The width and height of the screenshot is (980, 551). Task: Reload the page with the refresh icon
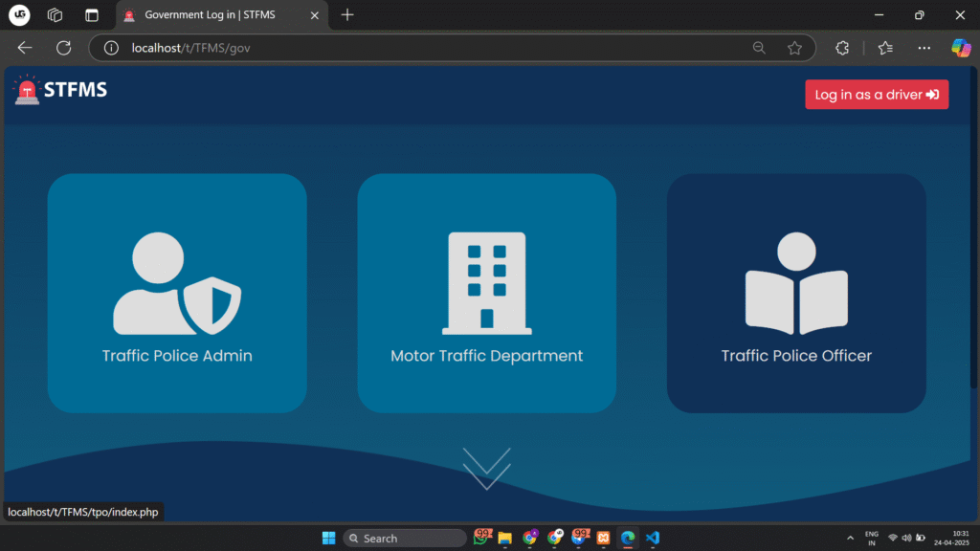pos(64,48)
